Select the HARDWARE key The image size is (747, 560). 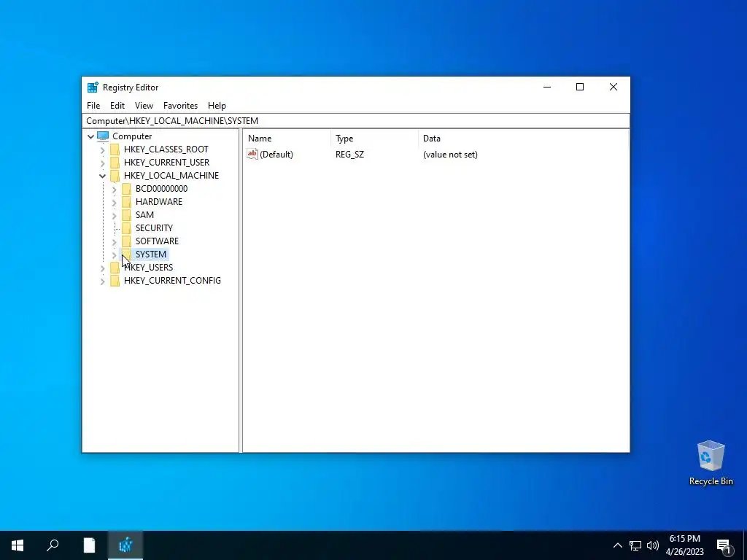[158, 202]
